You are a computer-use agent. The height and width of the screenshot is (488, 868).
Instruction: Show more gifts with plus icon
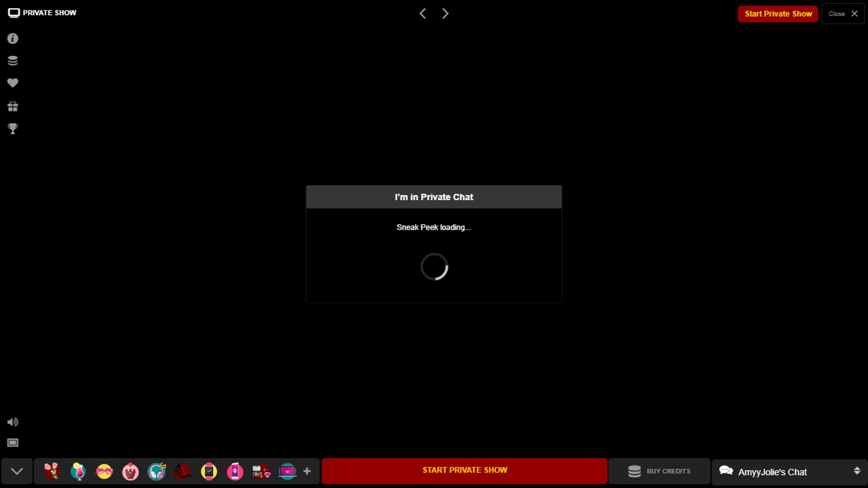(307, 471)
